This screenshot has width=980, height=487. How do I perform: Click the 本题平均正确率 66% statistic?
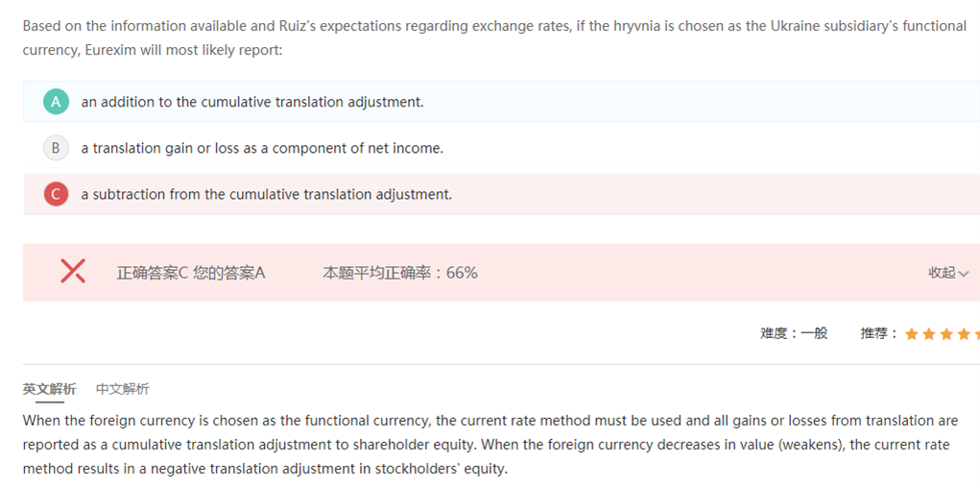399,273
